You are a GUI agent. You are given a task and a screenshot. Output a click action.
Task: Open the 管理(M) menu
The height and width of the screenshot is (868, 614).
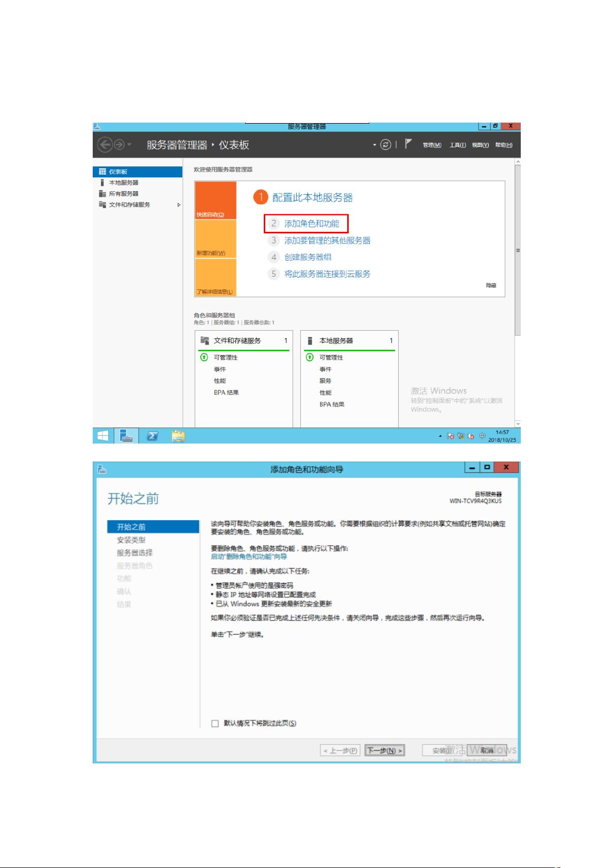click(432, 145)
